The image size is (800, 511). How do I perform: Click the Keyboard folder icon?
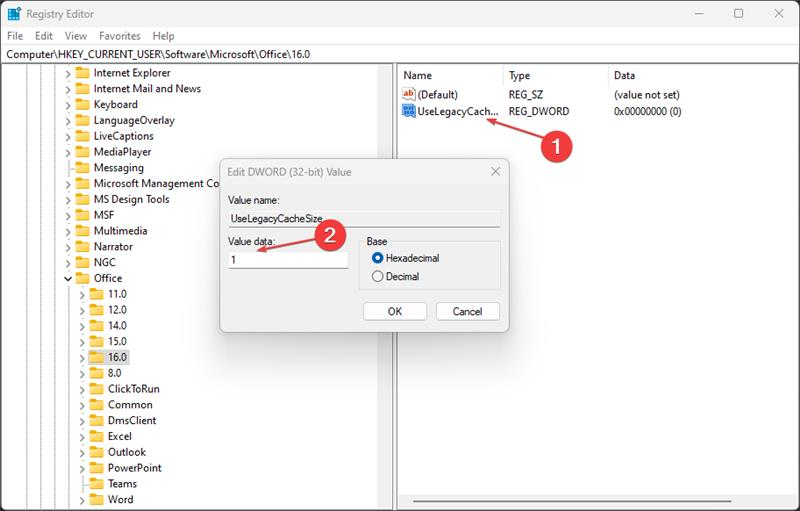[x=82, y=105]
